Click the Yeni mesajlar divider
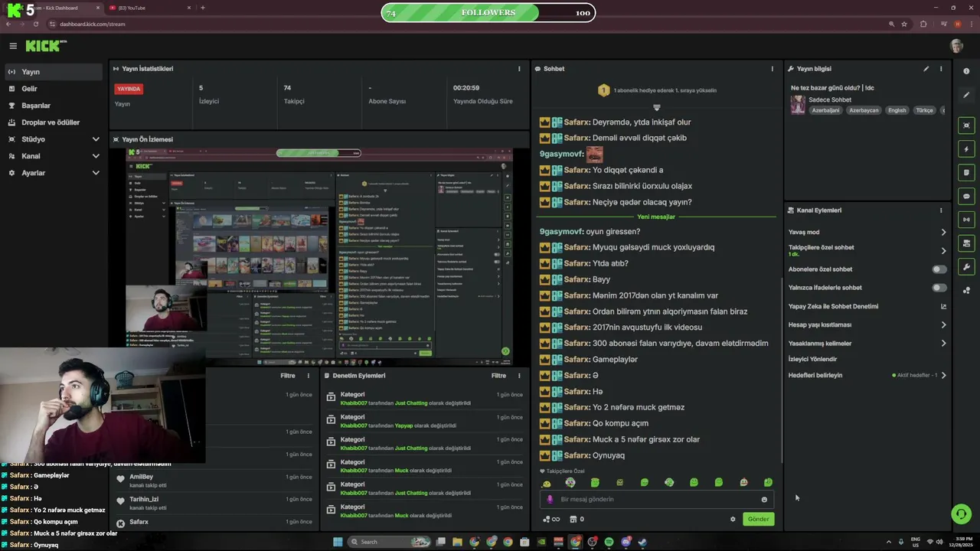Image resolution: width=980 pixels, height=551 pixels. 656,217
